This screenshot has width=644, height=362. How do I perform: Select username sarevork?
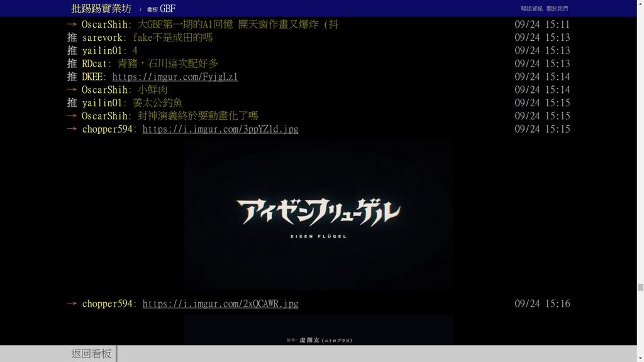pyautogui.click(x=103, y=38)
